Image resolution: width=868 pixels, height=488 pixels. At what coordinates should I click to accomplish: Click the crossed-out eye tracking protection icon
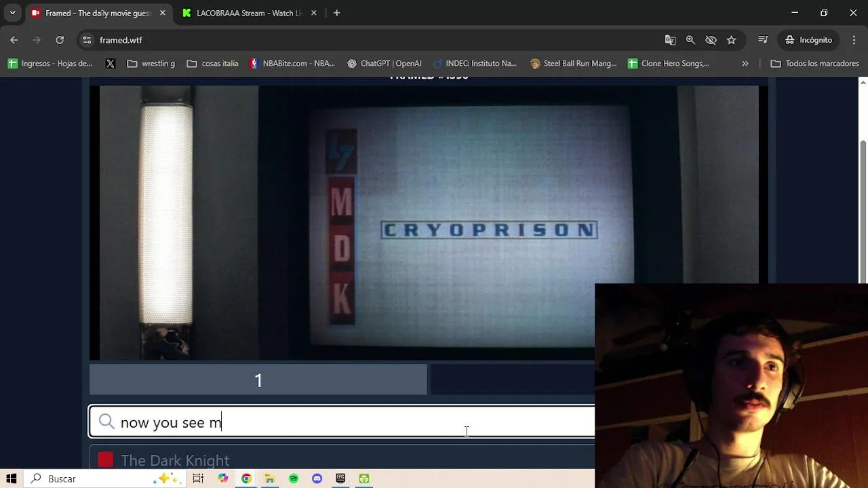coord(711,40)
